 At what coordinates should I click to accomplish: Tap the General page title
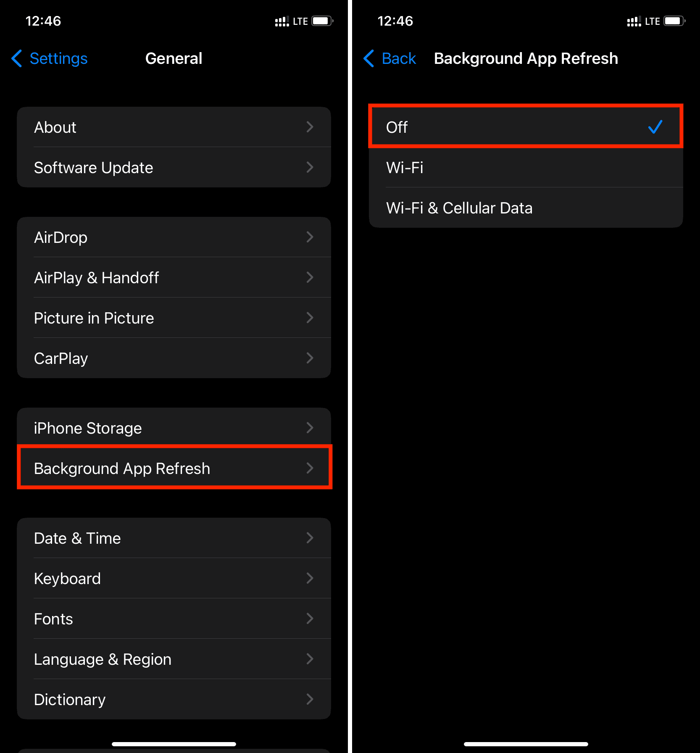coord(174,58)
